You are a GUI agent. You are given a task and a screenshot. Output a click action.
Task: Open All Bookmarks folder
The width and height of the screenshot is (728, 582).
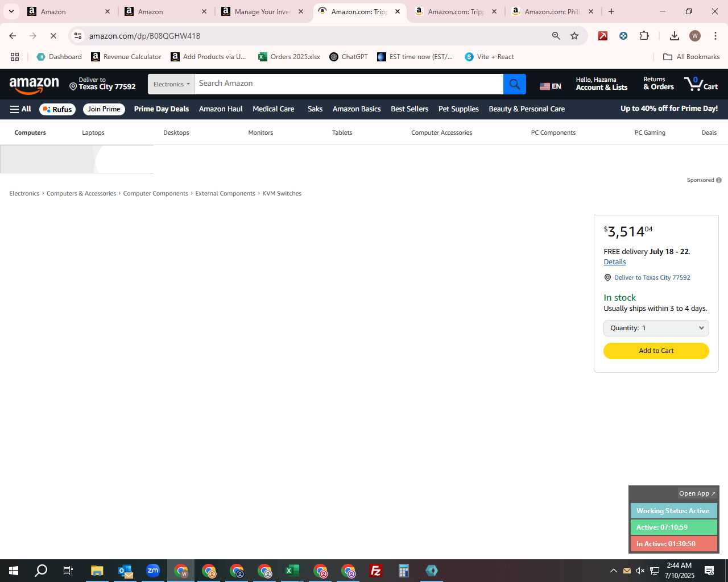click(692, 57)
